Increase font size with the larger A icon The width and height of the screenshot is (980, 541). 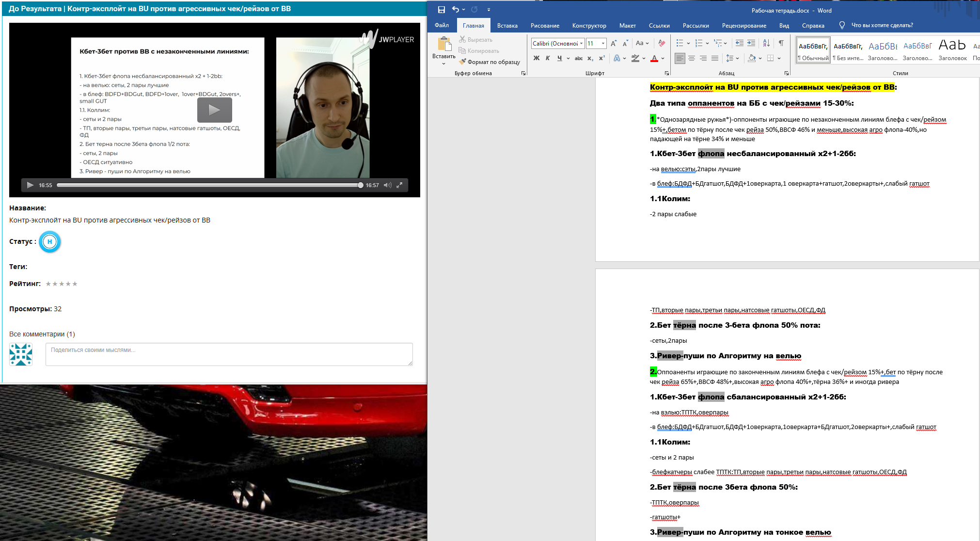pos(614,43)
